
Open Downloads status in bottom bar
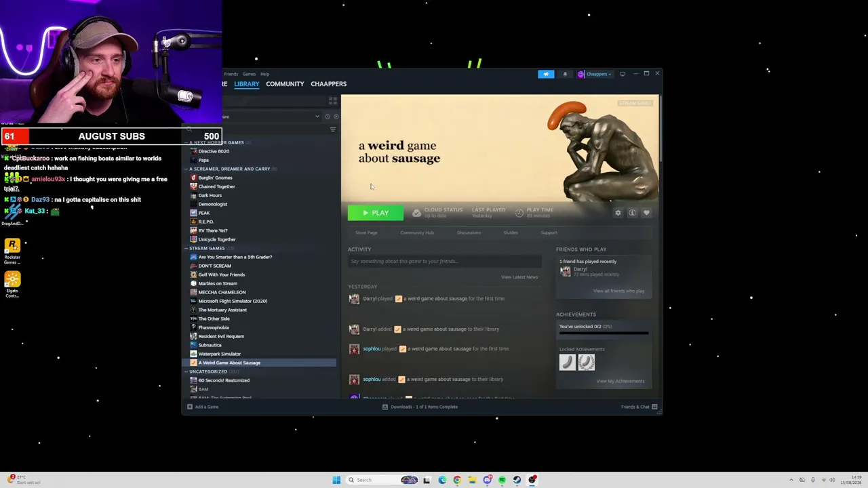420,407
